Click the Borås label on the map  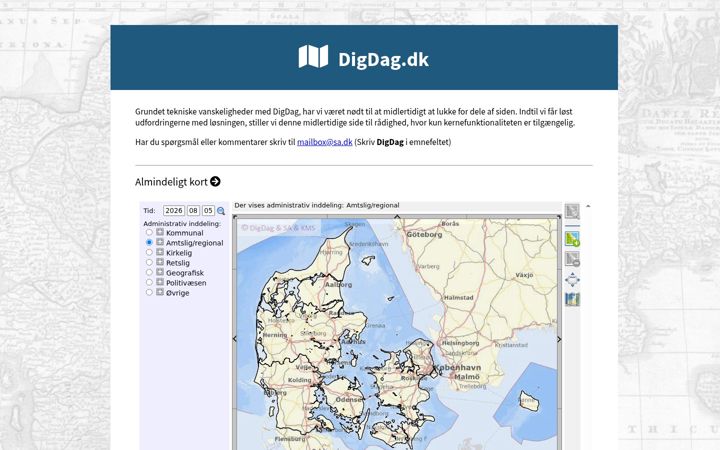click(450, 224)
